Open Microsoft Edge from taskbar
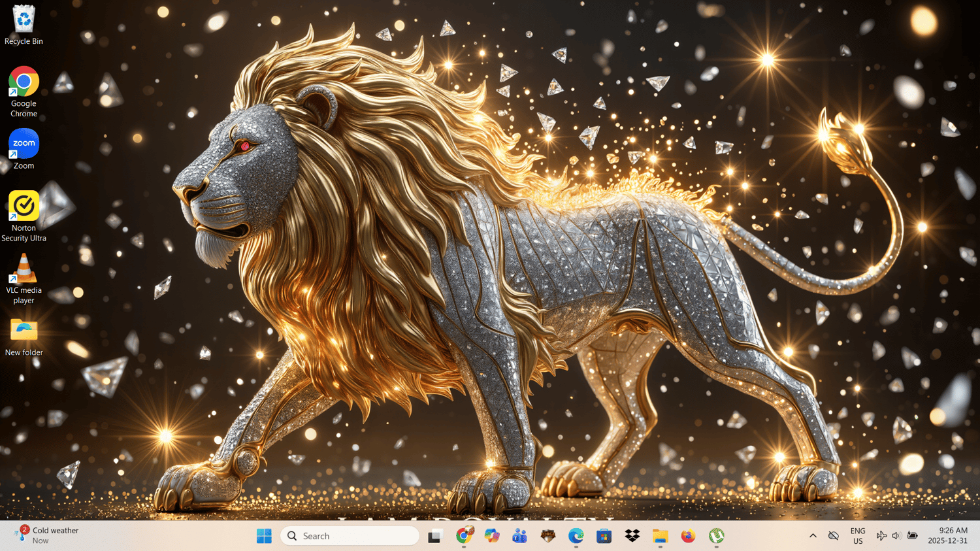 click(x=576, y=536)
